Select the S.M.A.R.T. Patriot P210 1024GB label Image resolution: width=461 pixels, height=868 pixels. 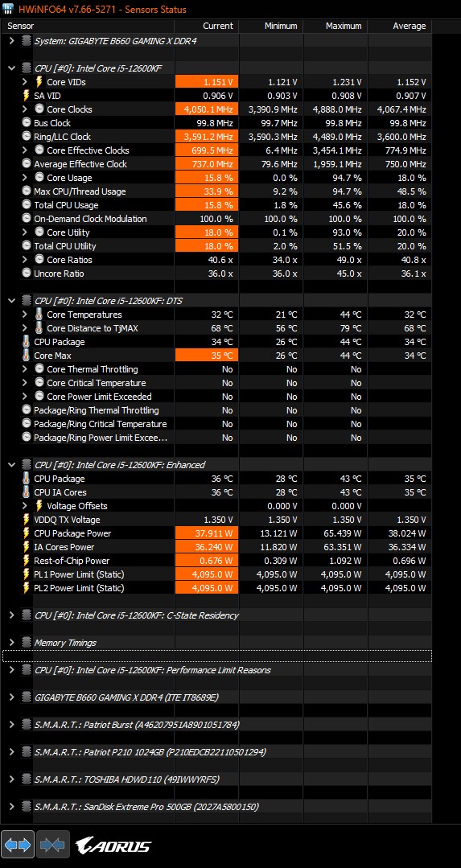coord(150,752)
